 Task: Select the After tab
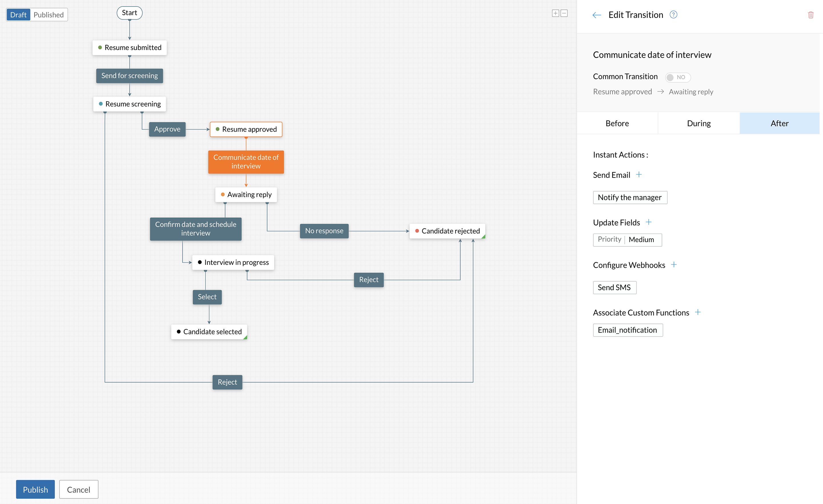779,123
